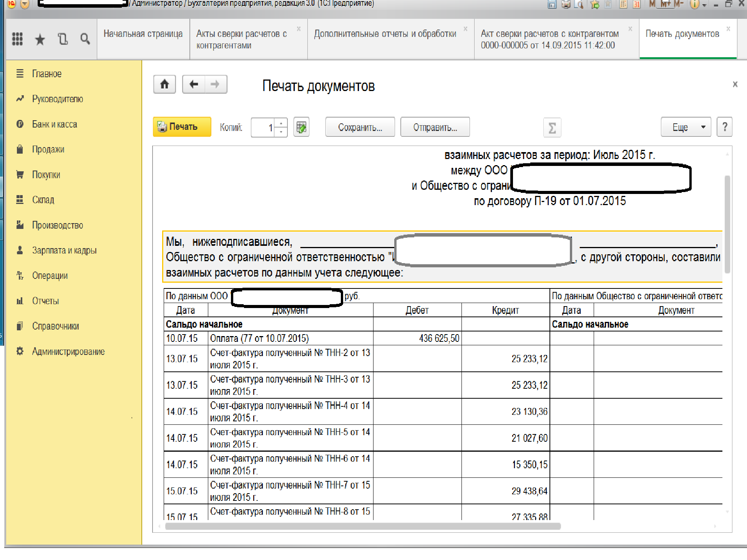The height and width of the screenshot is (560, 747).
Task: Close the Акты сверки расчетов с контрагентами tab
Action: tap(299, 29)
